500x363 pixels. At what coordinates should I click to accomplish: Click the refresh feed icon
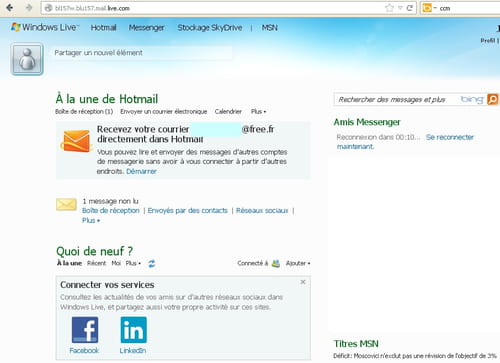point(152,264)
